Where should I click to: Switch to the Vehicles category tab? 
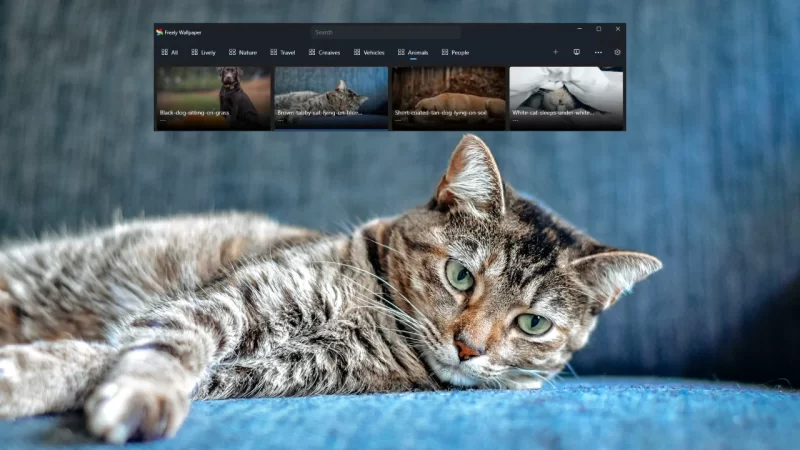click(369, 52)
